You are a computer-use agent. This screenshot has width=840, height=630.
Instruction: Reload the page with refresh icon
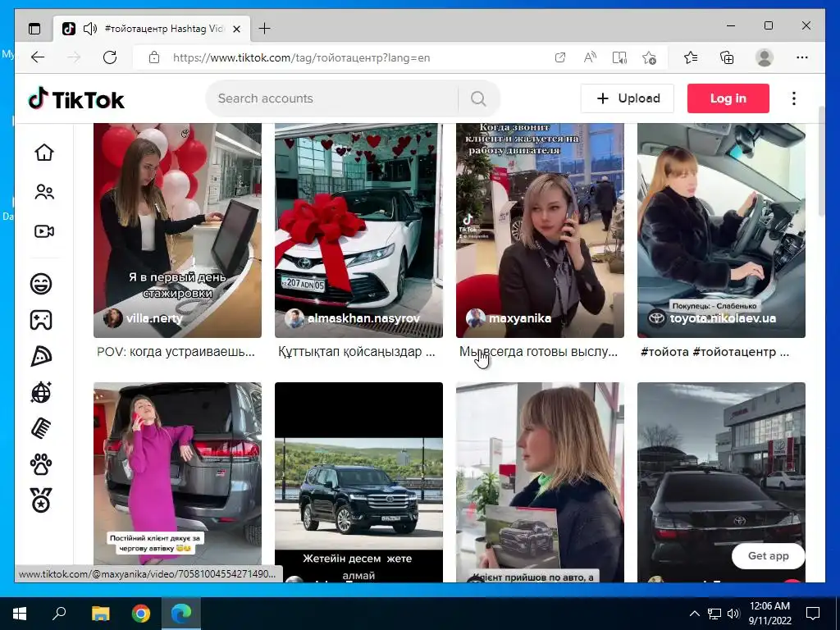click(110, 57)
